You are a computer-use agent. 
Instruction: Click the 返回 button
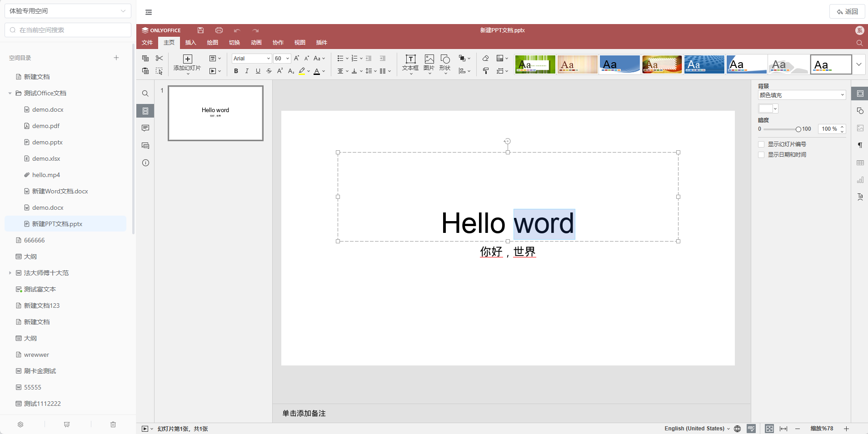[847, 11]
